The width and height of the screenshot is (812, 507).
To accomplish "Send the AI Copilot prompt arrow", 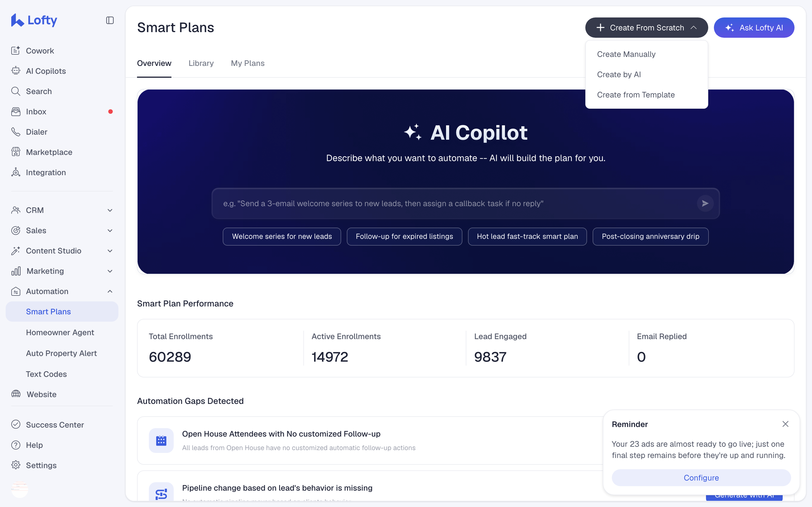I will point(705,203).
